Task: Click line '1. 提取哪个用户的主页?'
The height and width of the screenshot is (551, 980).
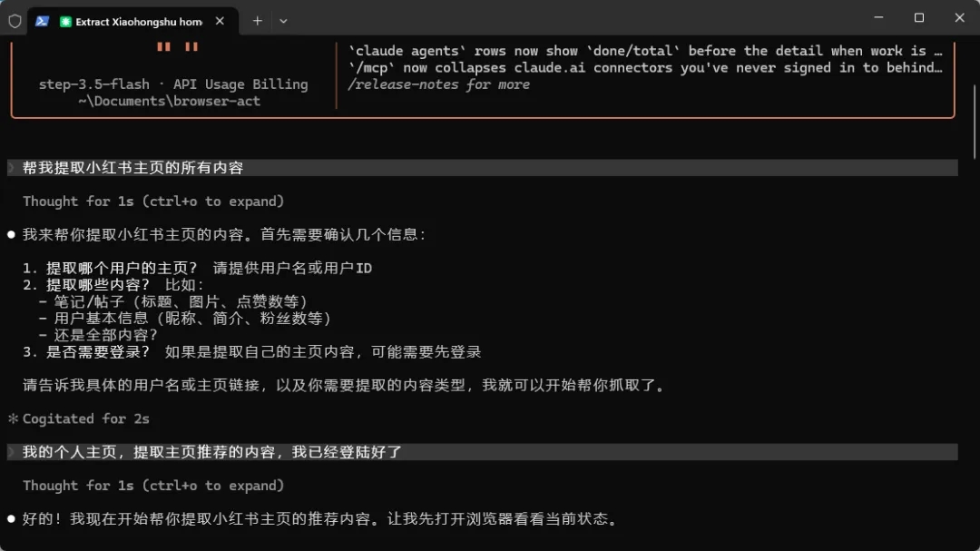Action: point(197,269)
